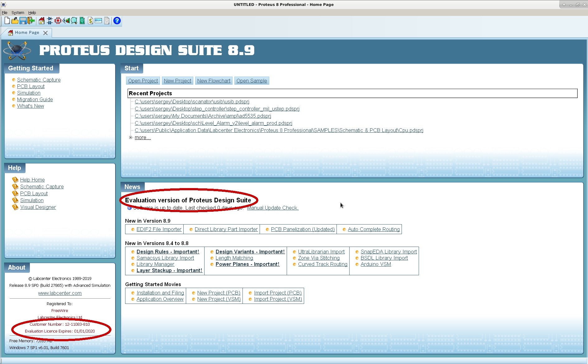
Task: Click the book icon beside Help Home
Action: coord(15,180)
